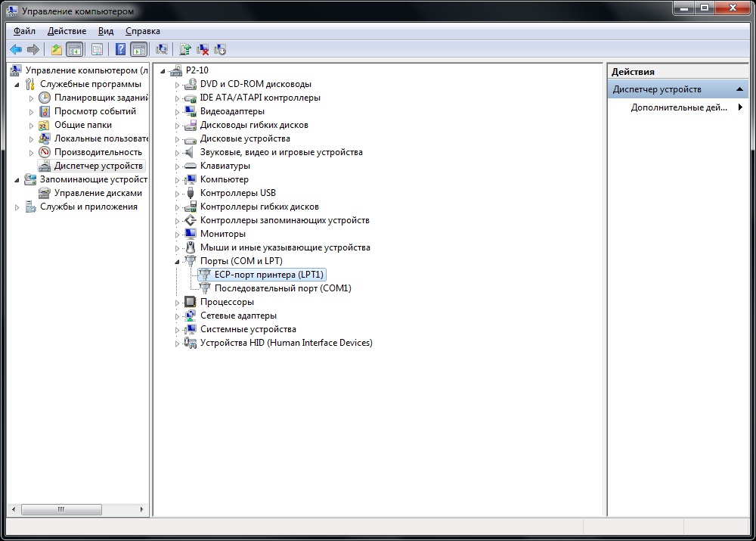Click Контроллеры запоминающих устройств icon

coord(191,220)
